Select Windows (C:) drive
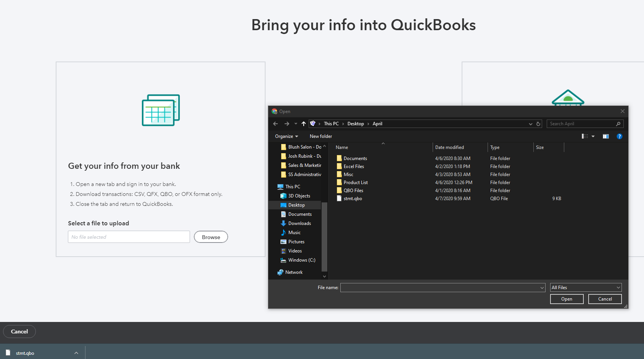 point(298,260)
